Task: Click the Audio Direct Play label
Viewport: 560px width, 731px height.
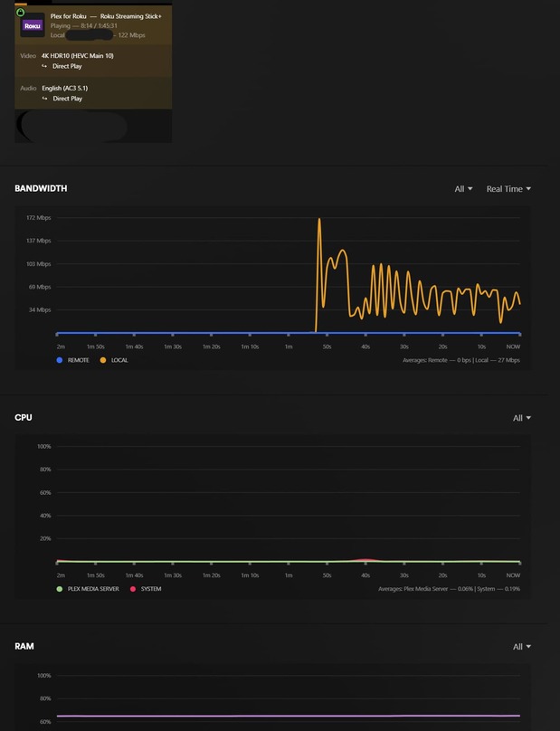Action: (67, 99)
